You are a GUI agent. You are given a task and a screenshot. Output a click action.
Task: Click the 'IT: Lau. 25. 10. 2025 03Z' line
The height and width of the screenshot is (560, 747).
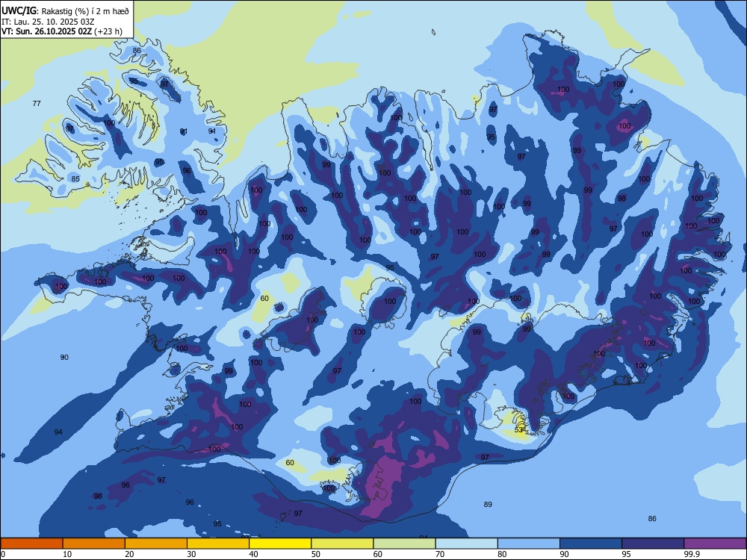pos(48,22)
